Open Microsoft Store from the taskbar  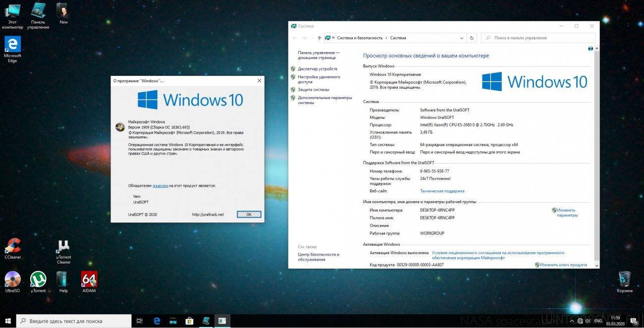coord(189,321)
